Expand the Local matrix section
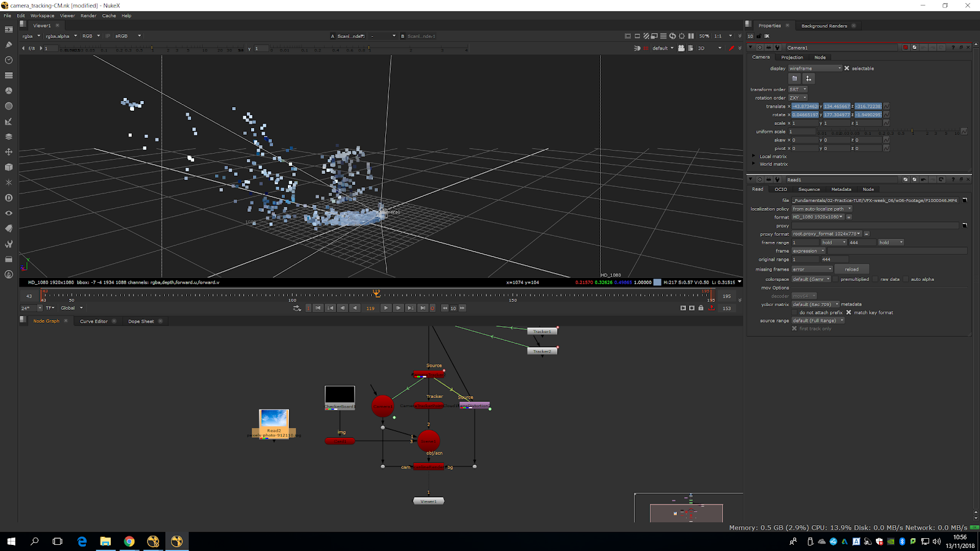 pyautogui.click(x=754, y=156)
